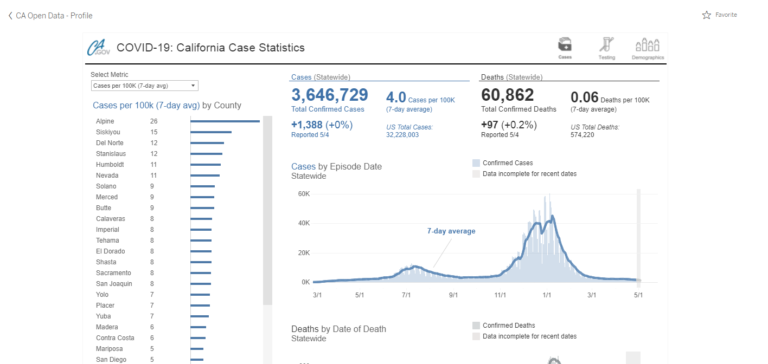This screenshot has height=364, width=768.
Task: Click the dropdown arrow on Cases per 100K
Action: pos(193,86)
